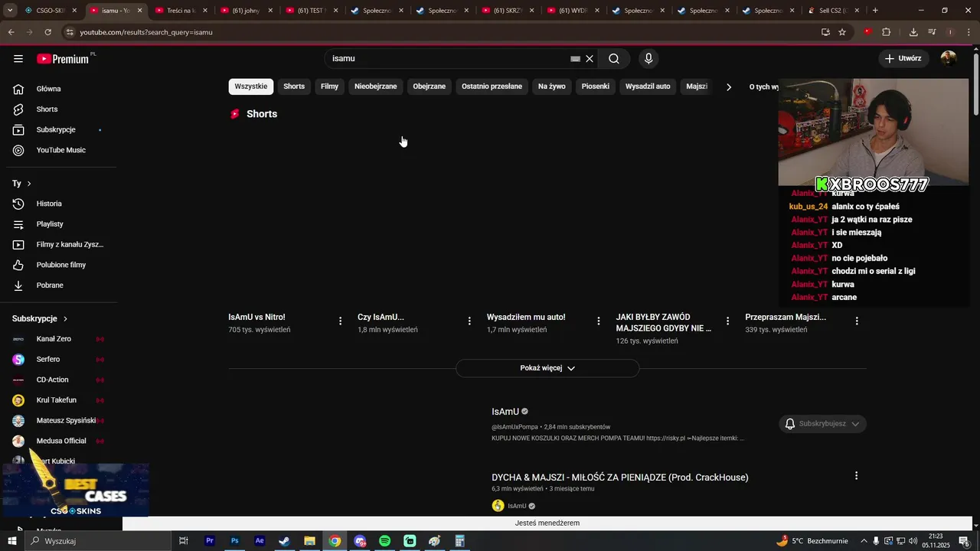Open more options for JAKI BYŁBY ZAWÓD short
Screen dimensions: 980x551
pyautogui.click(x=728, y=321)
